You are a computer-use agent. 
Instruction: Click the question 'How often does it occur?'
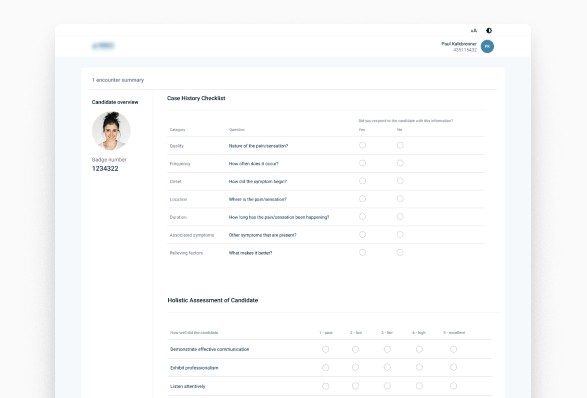(x=254, y=164)
